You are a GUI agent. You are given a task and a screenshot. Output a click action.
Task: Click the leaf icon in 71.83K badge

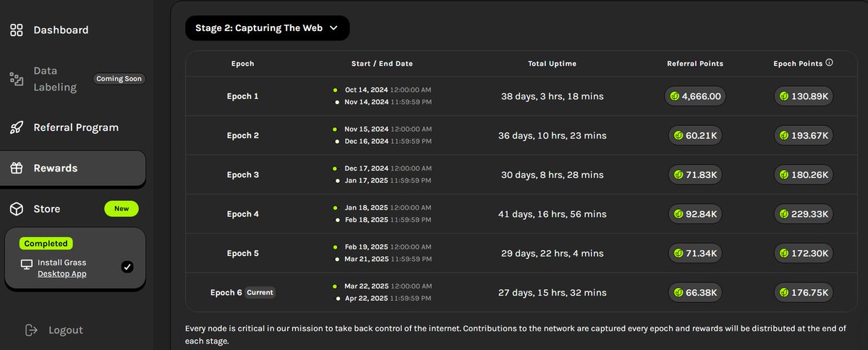678,174
